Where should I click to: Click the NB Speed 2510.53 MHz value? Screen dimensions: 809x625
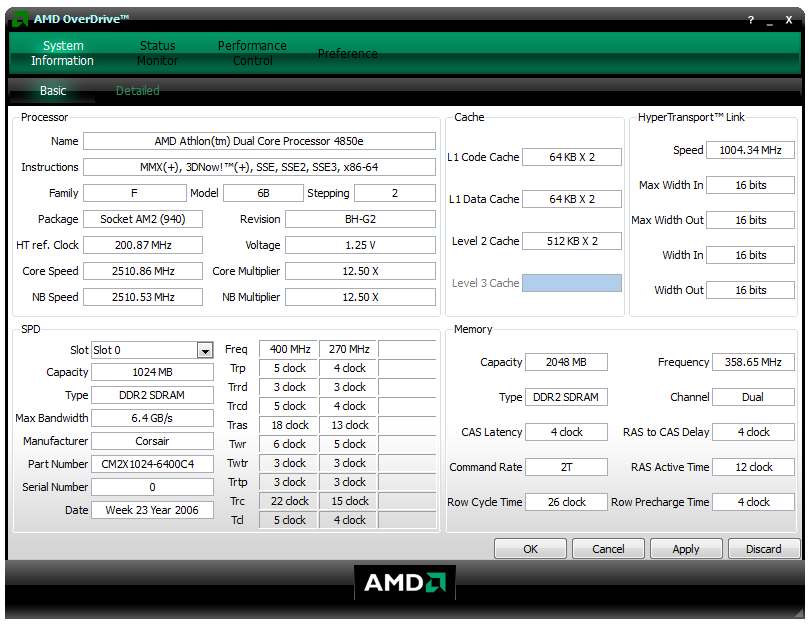tap(143, 297)
